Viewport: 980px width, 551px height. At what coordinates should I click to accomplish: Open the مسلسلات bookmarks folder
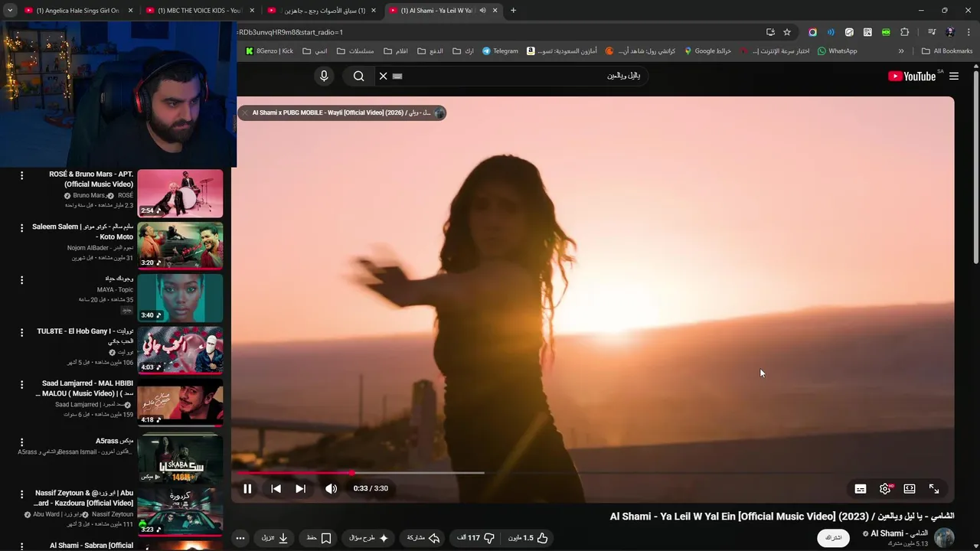pyautogui.click(x=355, y=51)
